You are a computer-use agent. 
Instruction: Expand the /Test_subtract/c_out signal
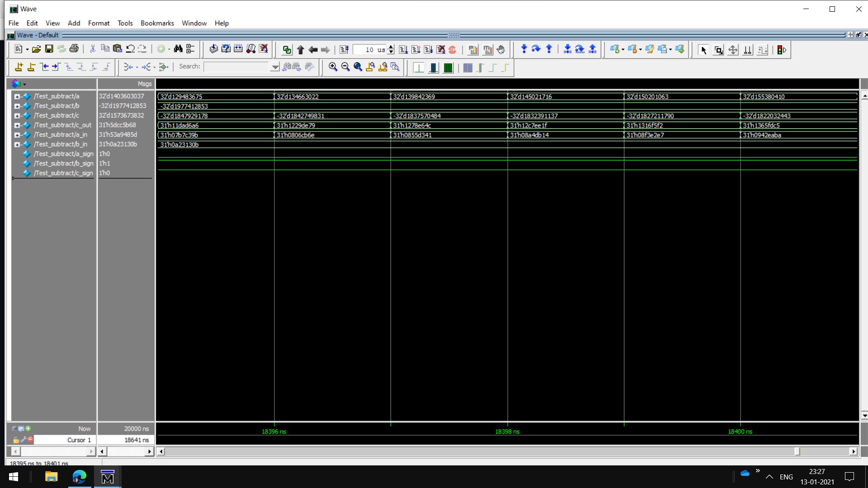pos(17,125)
